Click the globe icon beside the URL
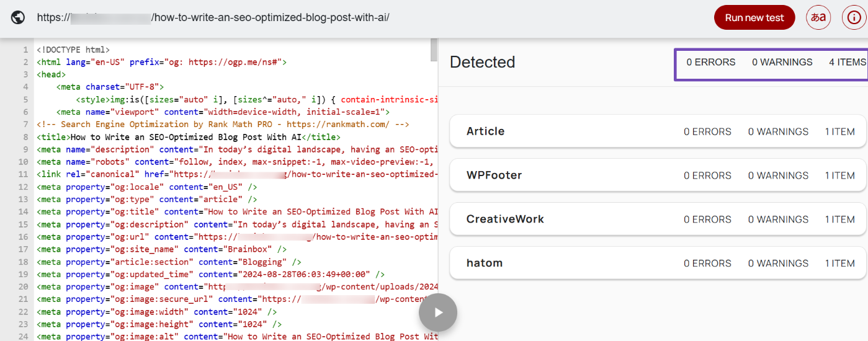This screenshot has height=341, width=868. (x=17, y=17)
